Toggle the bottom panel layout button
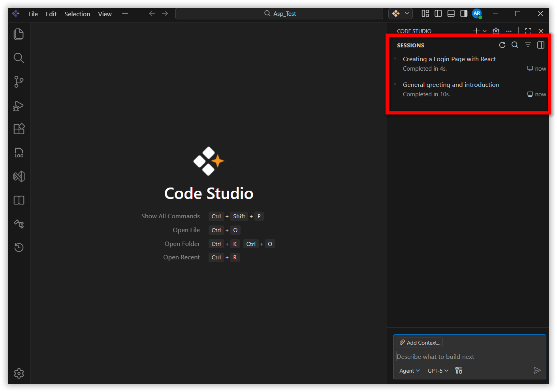The height and width of the screenshot is (392, 557). pyautogui.click(x=451, y=14)
